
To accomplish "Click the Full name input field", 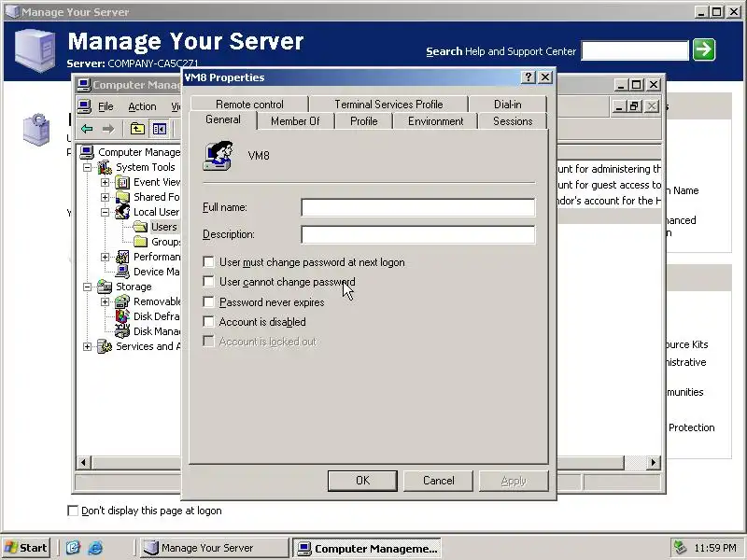I will 418,207.
